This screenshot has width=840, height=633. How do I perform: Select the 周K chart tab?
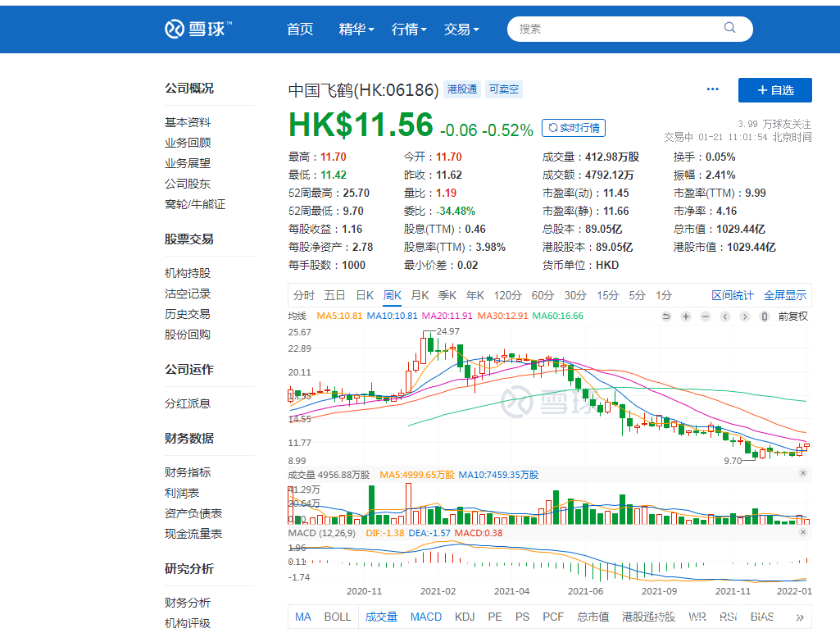point(393,295)
